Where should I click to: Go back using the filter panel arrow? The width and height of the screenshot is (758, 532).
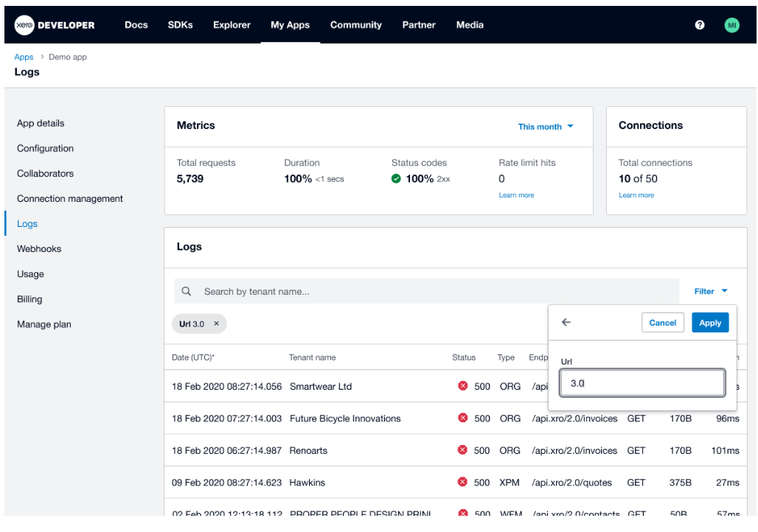pyautogui.click(x=566, y=322)
